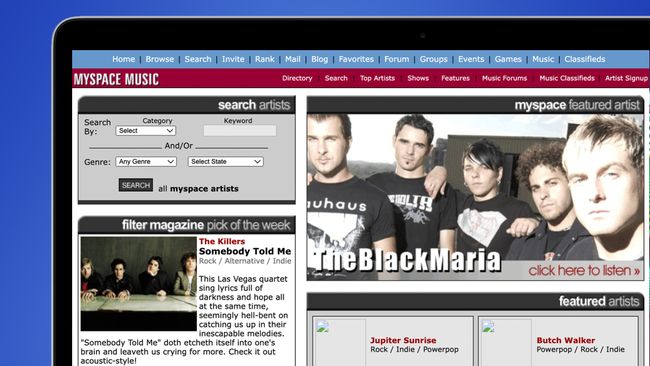Open Classifieds in the top navigation
The width and height of the screenshot is (650, 366).
(x=585, y=59)
